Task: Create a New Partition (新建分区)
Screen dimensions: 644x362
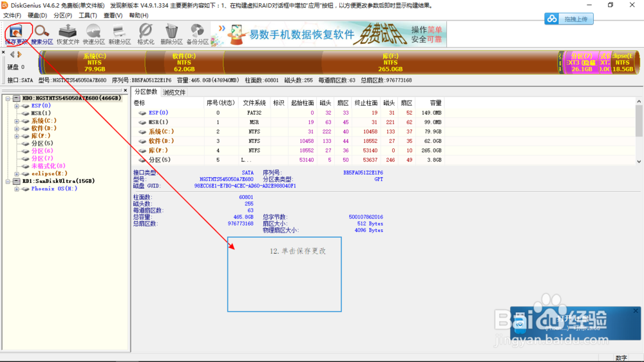Action: pyautogui.click(x=120, y=35)
